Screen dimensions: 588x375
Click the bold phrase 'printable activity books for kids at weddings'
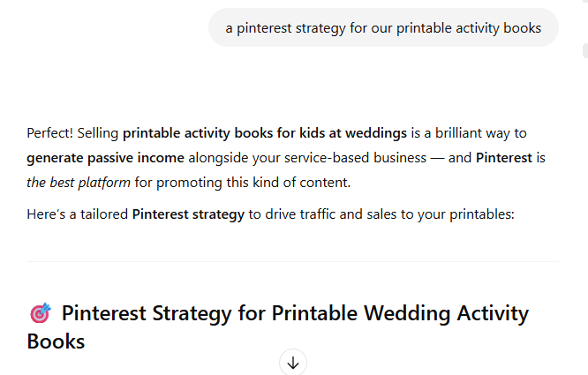coord(265,133)
